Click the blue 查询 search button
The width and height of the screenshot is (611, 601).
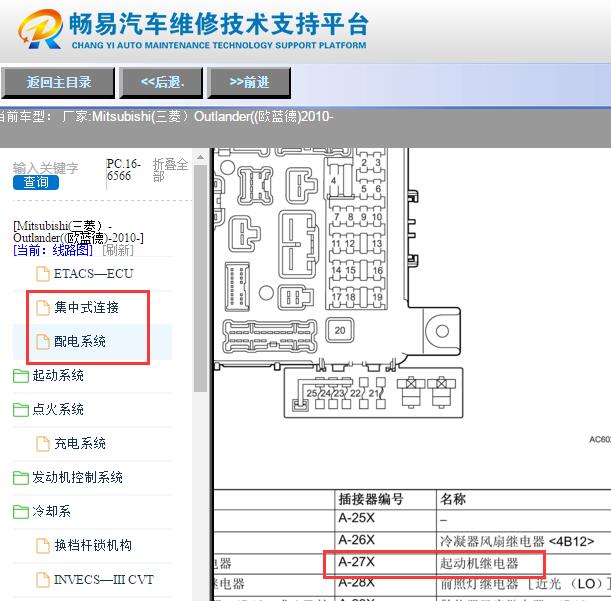tap(36, 182)
